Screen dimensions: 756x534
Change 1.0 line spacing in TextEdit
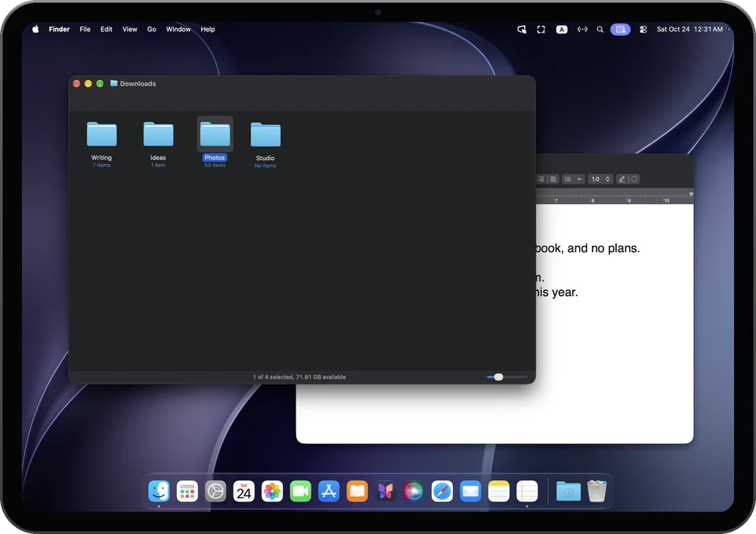(x=601, y=179)
